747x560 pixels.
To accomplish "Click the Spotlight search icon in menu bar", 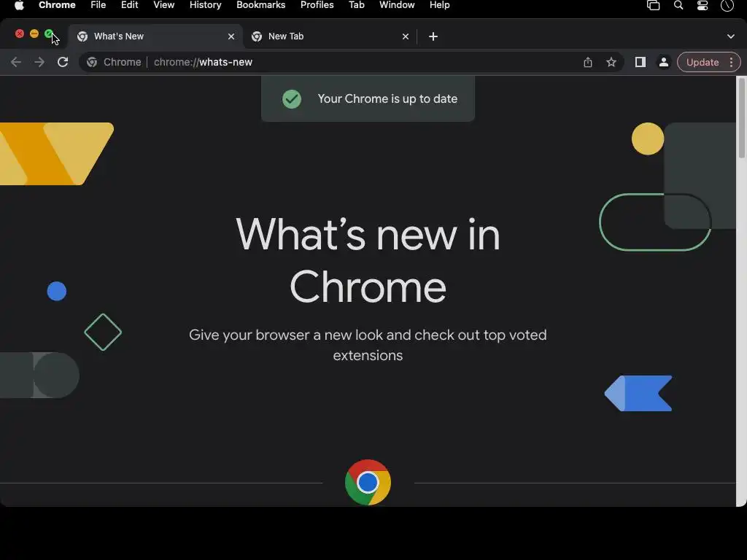I will (x=678, y=5).
